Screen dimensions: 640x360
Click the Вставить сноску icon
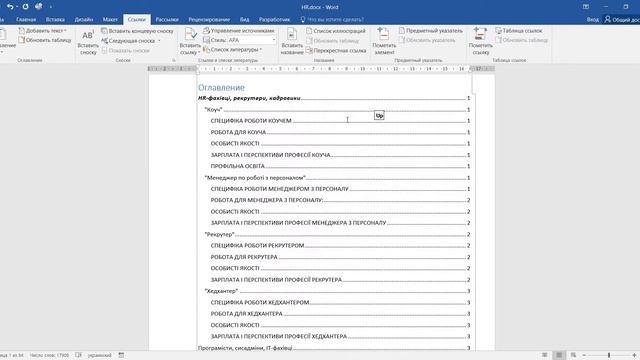(88, 42)
